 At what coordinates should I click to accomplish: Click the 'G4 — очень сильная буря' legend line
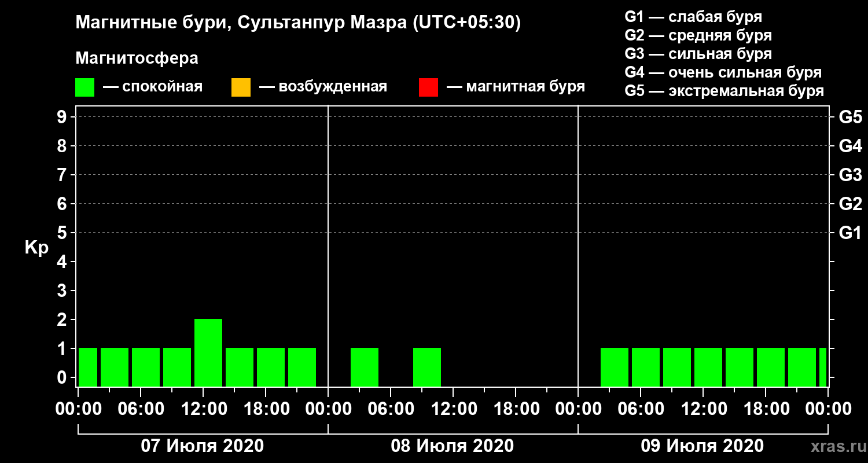(723, 72)
